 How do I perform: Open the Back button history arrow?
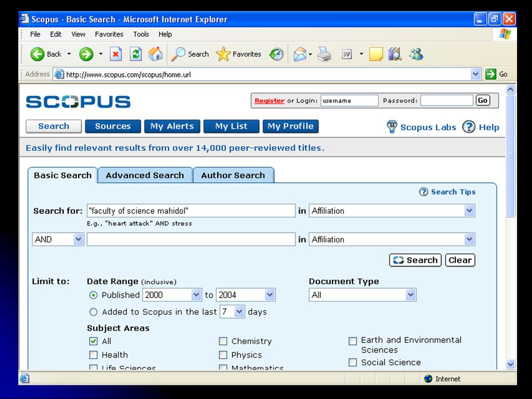(69, 54)
